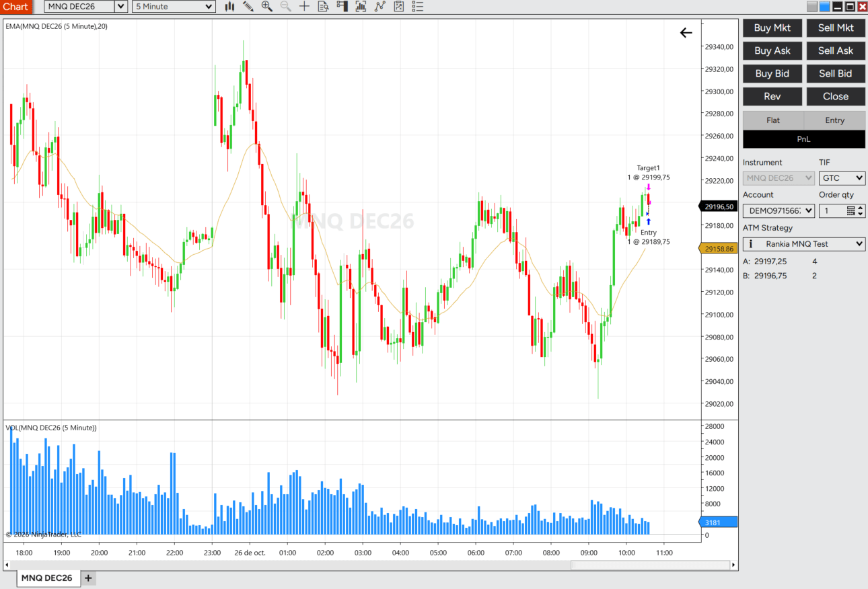This screenshot has width=868, height=589.
Task: Click the EMA(MNQ DEC26 (5 Minute),20) indicator label
Action: pos(57,26)
